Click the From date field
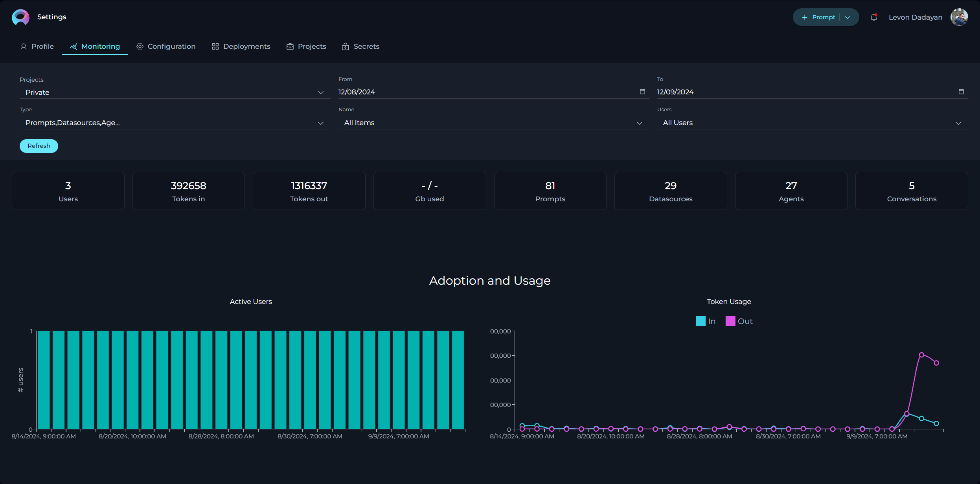 pos(494,92)
